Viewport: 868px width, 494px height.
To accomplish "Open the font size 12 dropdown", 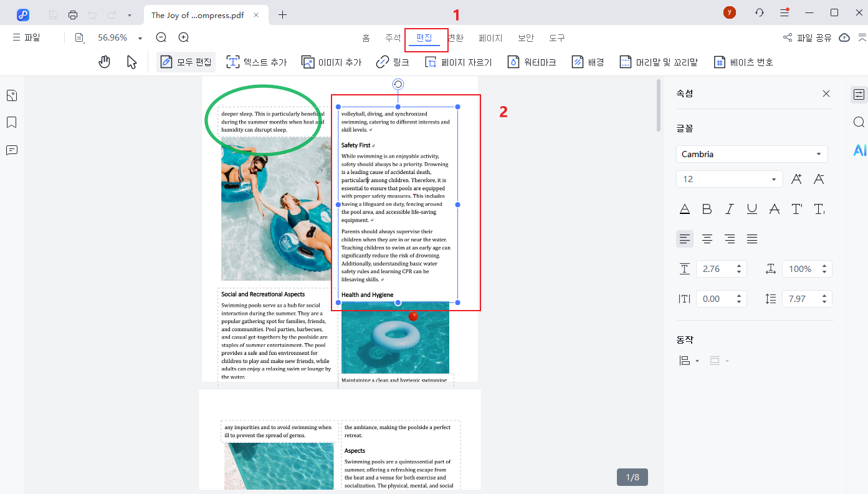I will coord(773,179).
